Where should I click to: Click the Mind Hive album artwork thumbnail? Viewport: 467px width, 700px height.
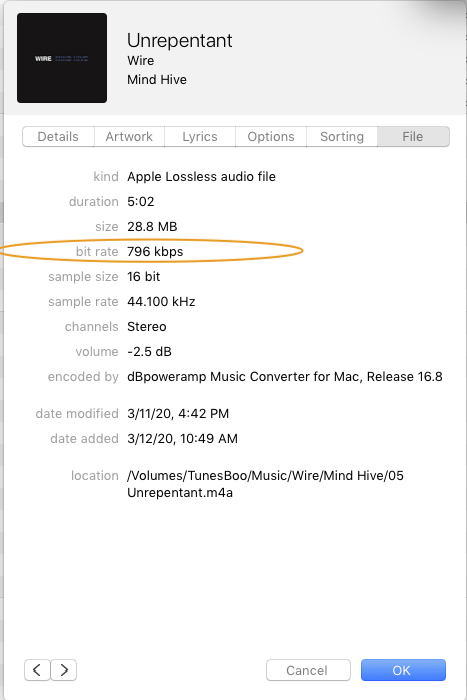point(62,58)
